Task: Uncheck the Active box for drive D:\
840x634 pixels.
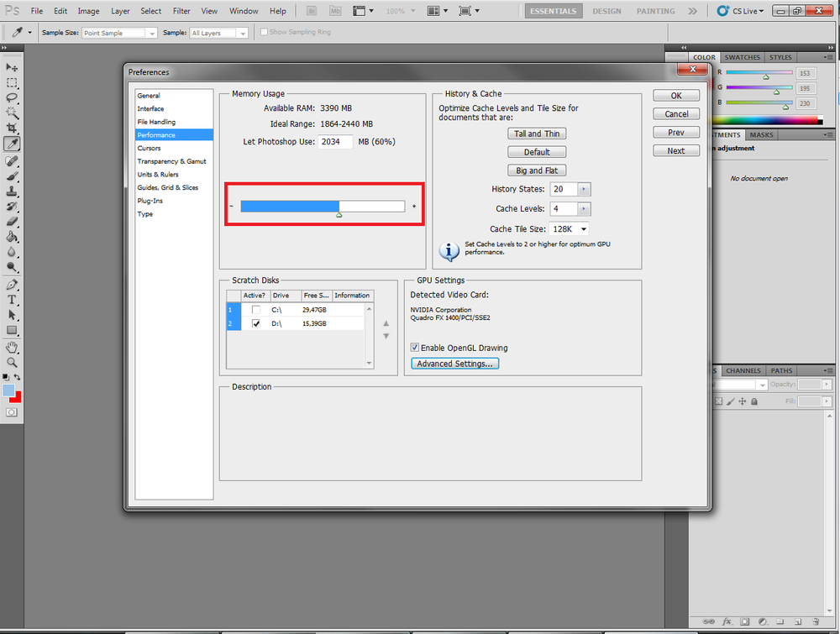Action: (256, 323)
